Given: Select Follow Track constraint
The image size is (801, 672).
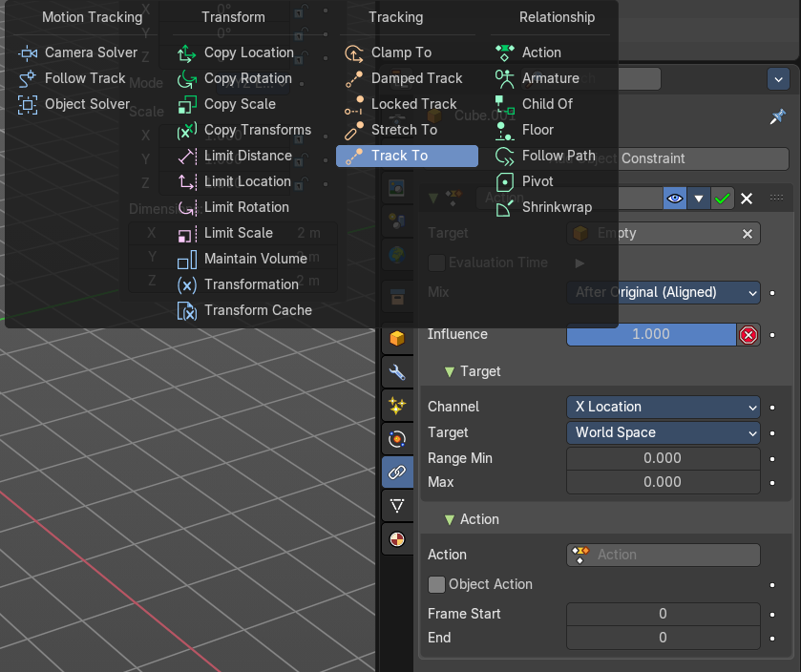Looking at the screenshot, I should pos(72,78).
